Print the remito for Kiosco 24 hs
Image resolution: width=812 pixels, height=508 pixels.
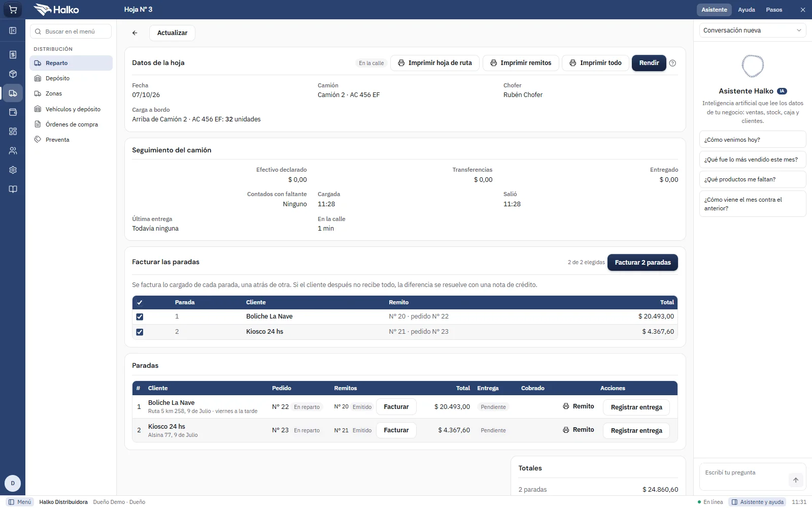tap(579, 430)
